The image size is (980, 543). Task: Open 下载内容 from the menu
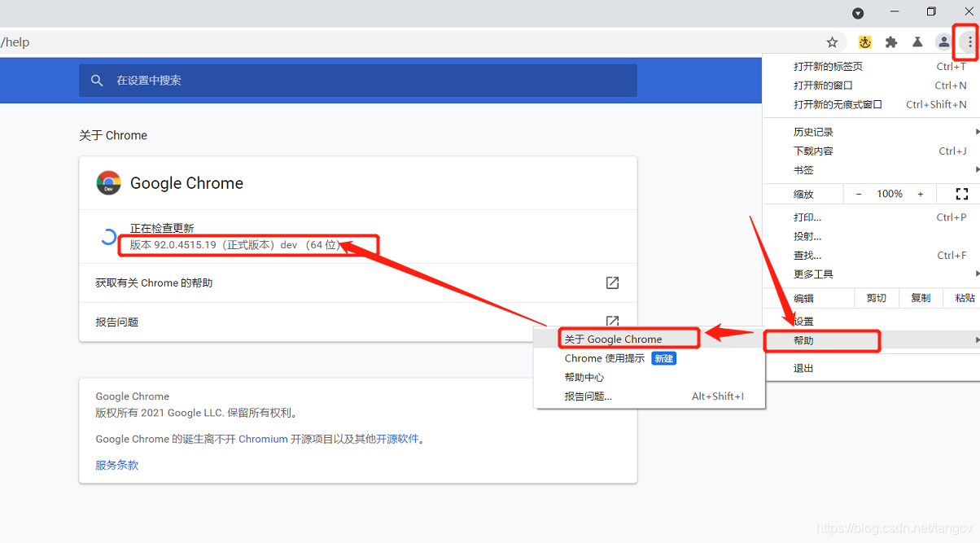tap(871, 151)
